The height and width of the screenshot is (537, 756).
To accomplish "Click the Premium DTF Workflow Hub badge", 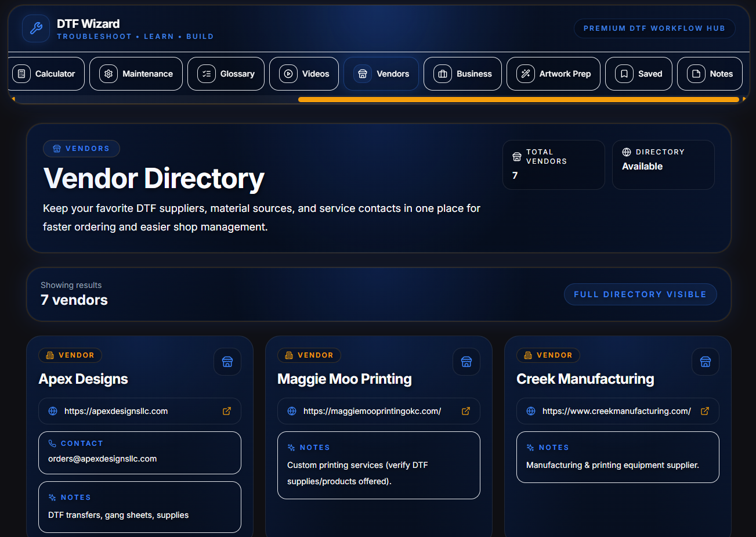I will (x=654, y=28).
